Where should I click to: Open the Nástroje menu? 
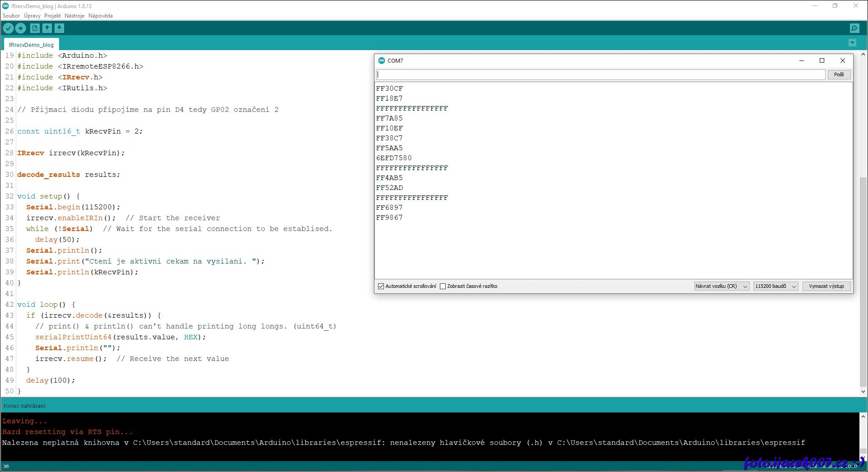[74, 16]
